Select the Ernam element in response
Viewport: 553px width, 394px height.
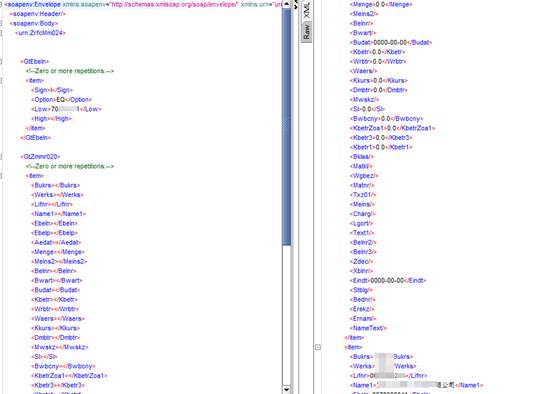coord(363,319)
